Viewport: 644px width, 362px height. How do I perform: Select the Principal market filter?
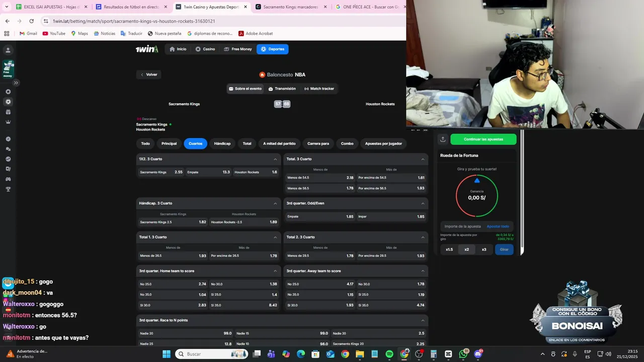click(169, 143)
